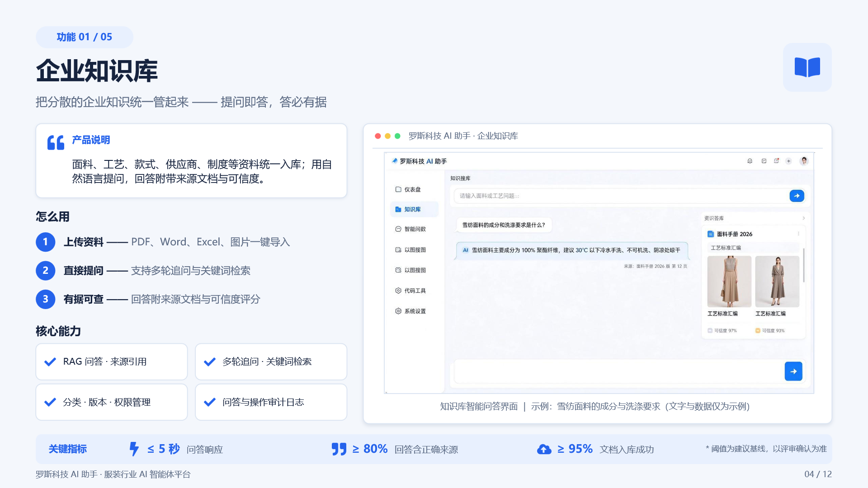
Task: Click the blue document icon of 面料手册 2026
Action: pos(711,234)
